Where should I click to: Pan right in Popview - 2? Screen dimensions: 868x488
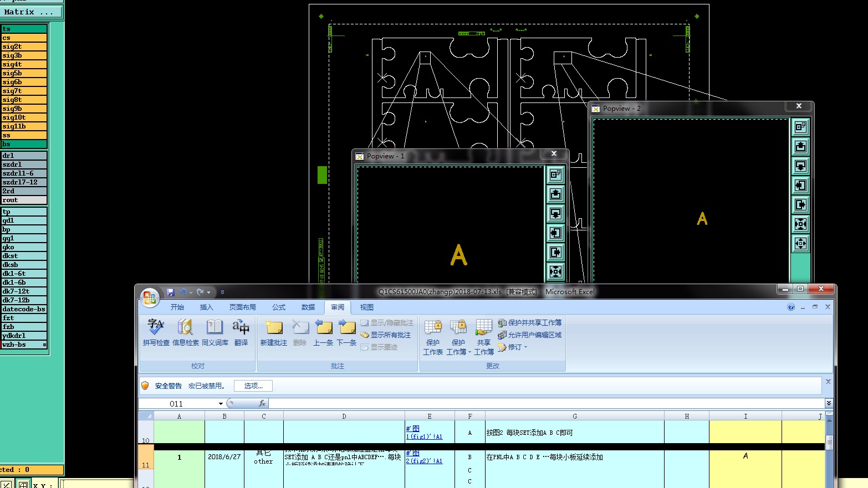point(800,204)
